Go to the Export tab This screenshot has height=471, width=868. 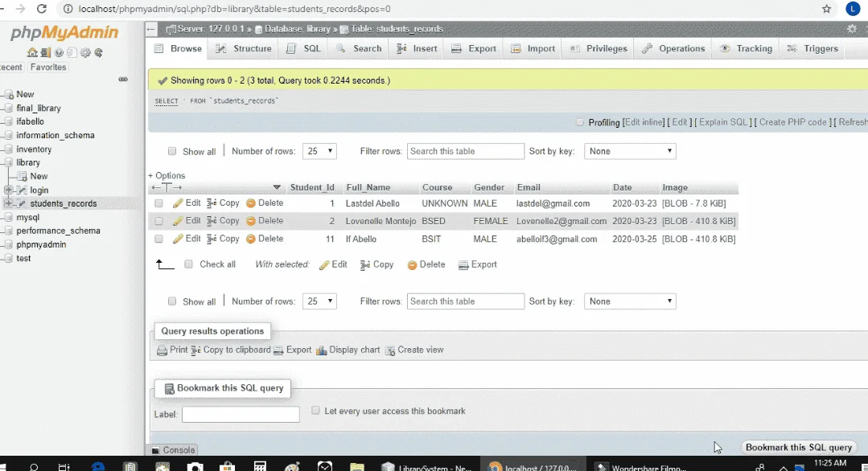(474, 49)
